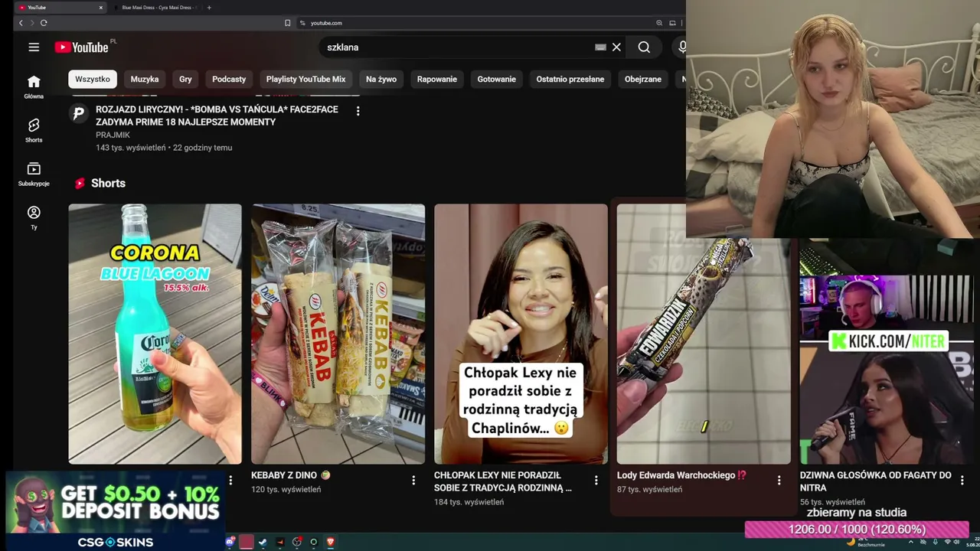Bookmark this page in the browser
This screenshot has height=551, width=980.
click(288, 23)
